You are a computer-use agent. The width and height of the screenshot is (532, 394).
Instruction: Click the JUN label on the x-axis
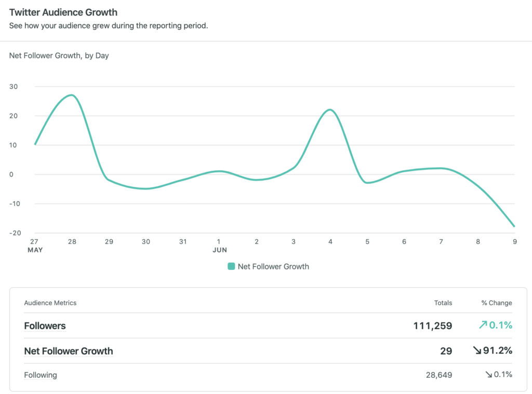point(219,250)
